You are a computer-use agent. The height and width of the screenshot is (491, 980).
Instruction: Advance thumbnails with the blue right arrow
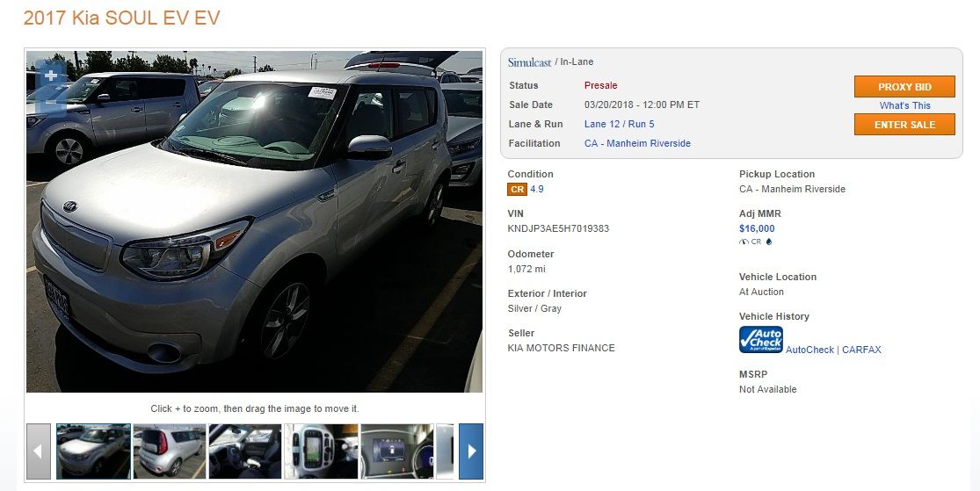[471, 451]
